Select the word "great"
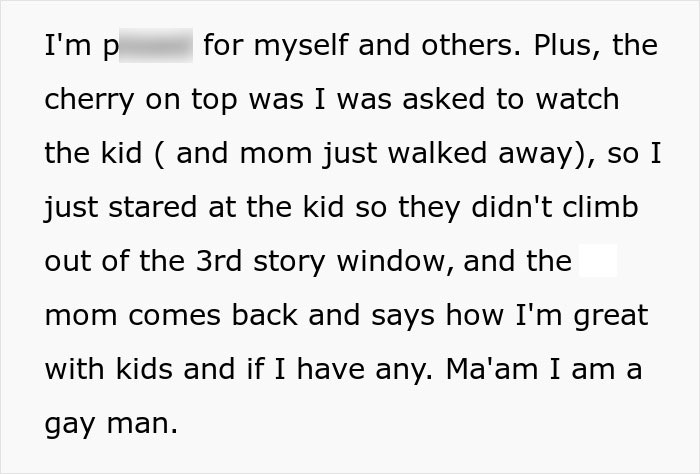Image resolution: width=700 pixels, height=474 pixels. pos(607,316)
